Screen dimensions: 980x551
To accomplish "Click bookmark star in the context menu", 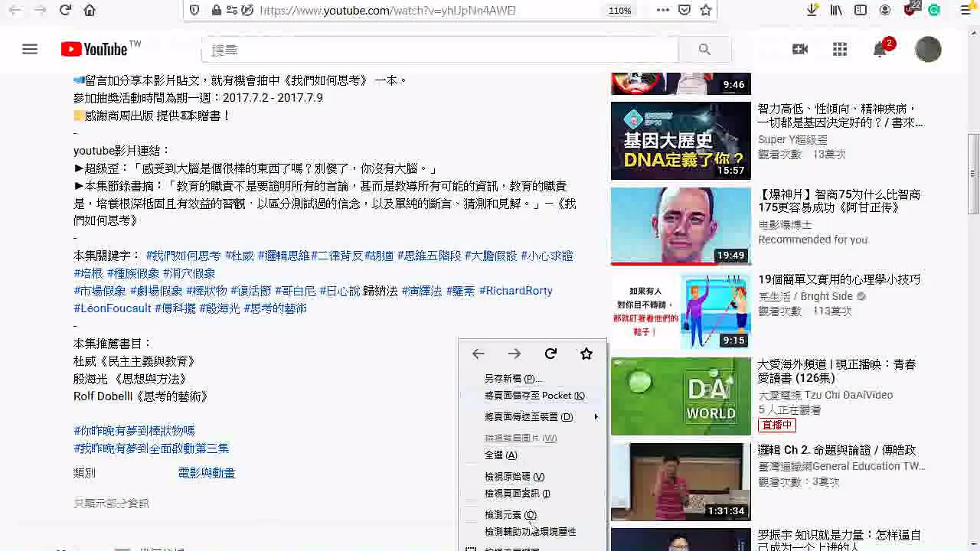I will 586,354.
